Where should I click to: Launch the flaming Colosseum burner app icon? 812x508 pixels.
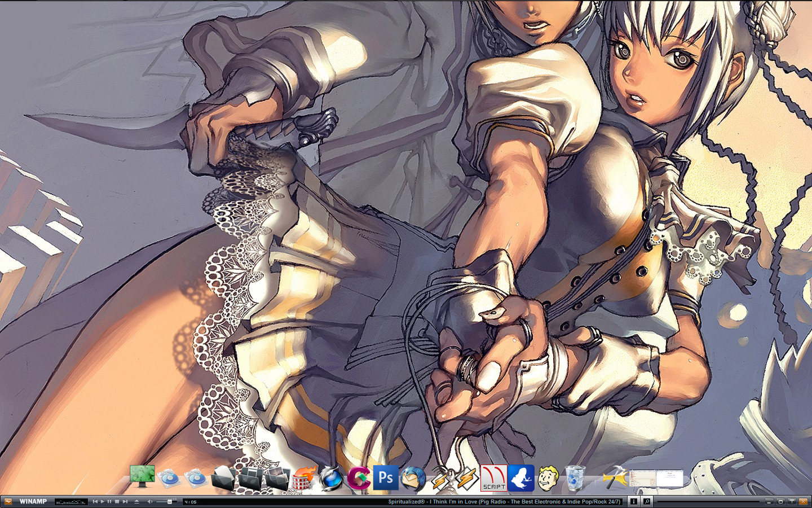point(304,479)
